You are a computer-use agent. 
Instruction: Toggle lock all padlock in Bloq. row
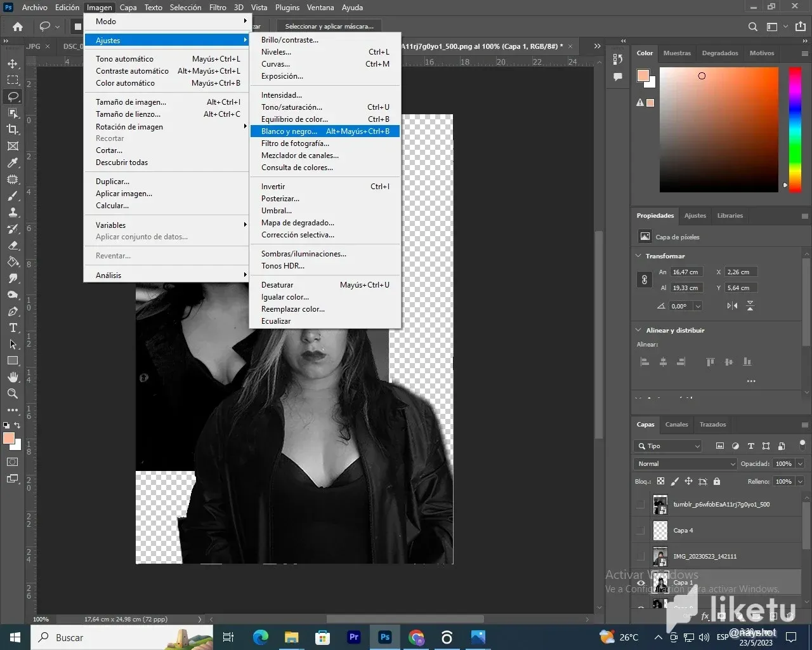tap(717, 482)
